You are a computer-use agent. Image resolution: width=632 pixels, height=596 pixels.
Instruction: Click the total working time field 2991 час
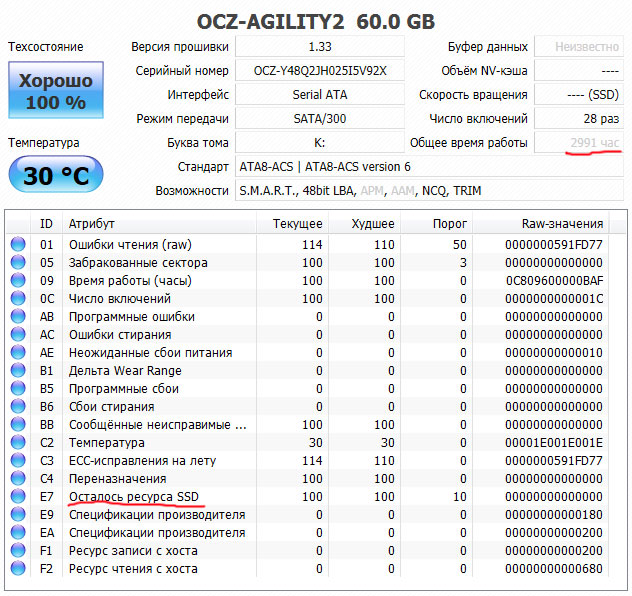[x=578, y=143]
